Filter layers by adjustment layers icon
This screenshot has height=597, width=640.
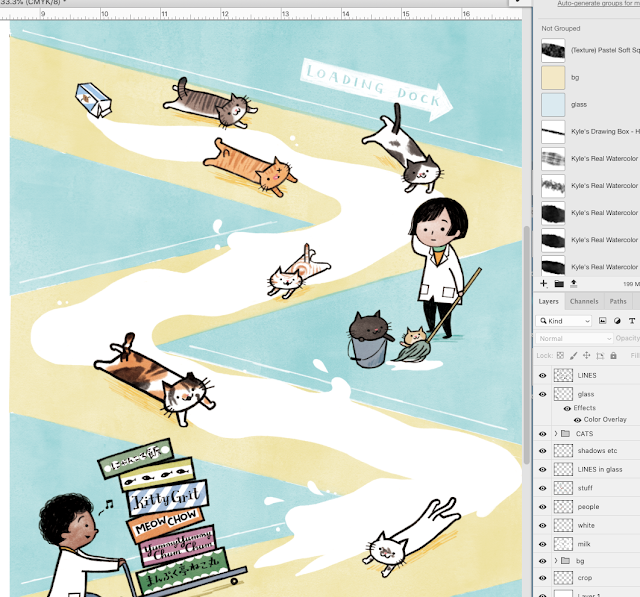(x=617, y=321)
